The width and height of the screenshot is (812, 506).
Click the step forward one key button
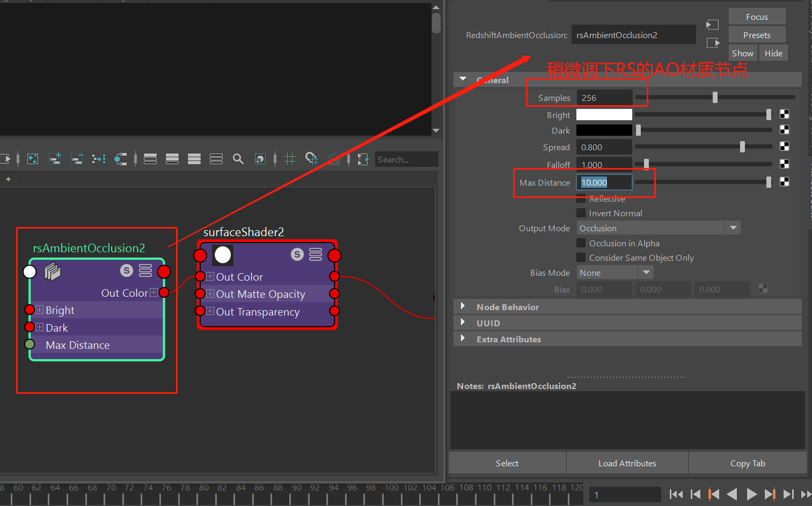coord(770,494)
